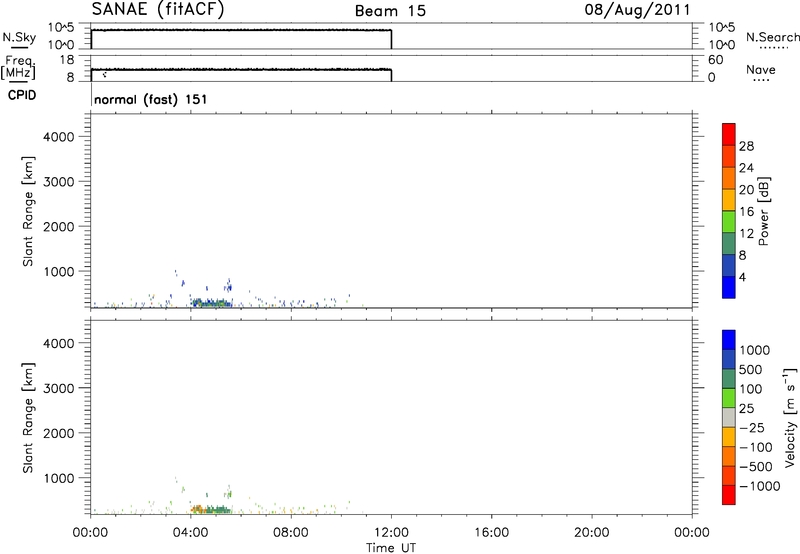
Task: Select the 08:00 time tick label
Action: click(291, 533)
